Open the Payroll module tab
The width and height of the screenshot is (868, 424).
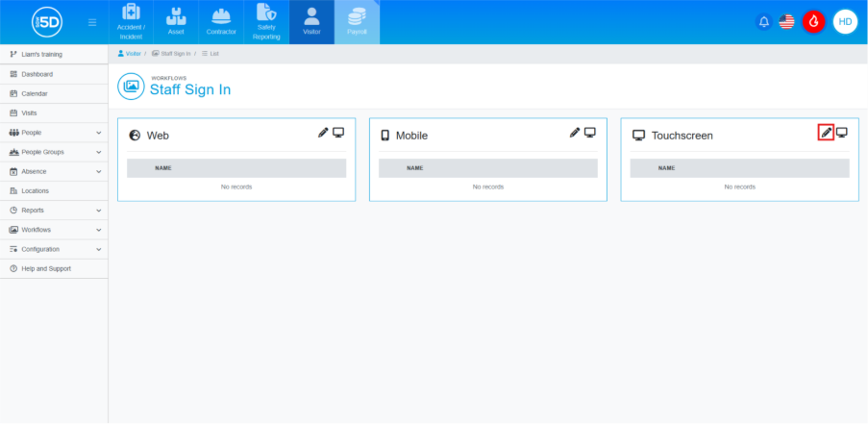point(357,22)
